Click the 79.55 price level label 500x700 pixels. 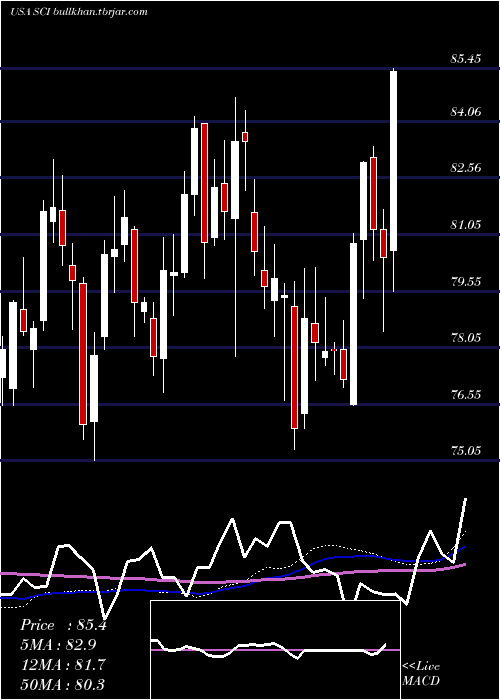(466, 281)
